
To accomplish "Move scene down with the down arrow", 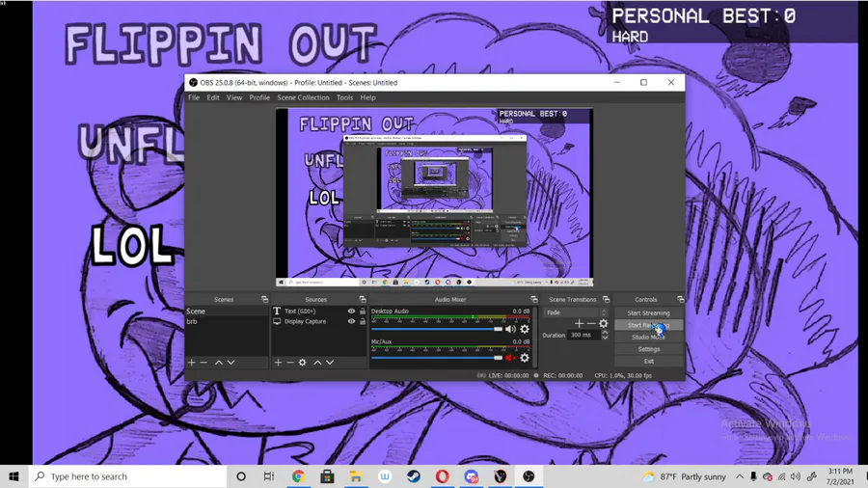I will point(231,363).
